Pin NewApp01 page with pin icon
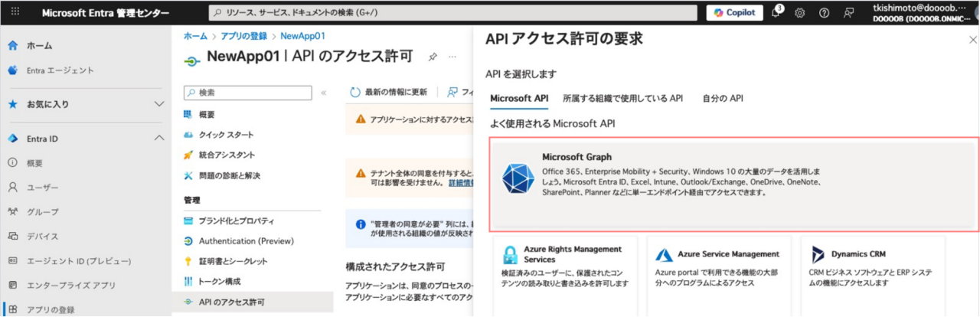 pos(433,57)
